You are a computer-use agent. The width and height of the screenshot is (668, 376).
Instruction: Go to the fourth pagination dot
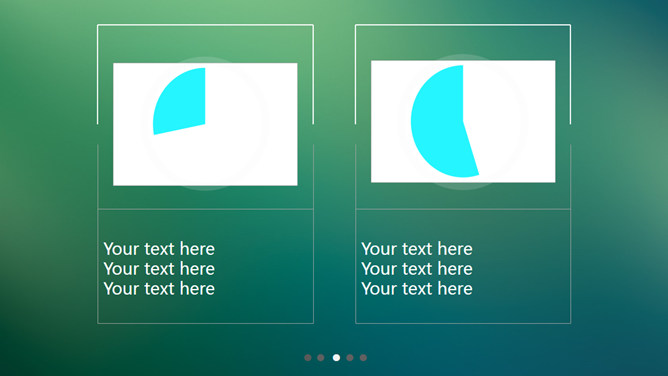point(350,358)
